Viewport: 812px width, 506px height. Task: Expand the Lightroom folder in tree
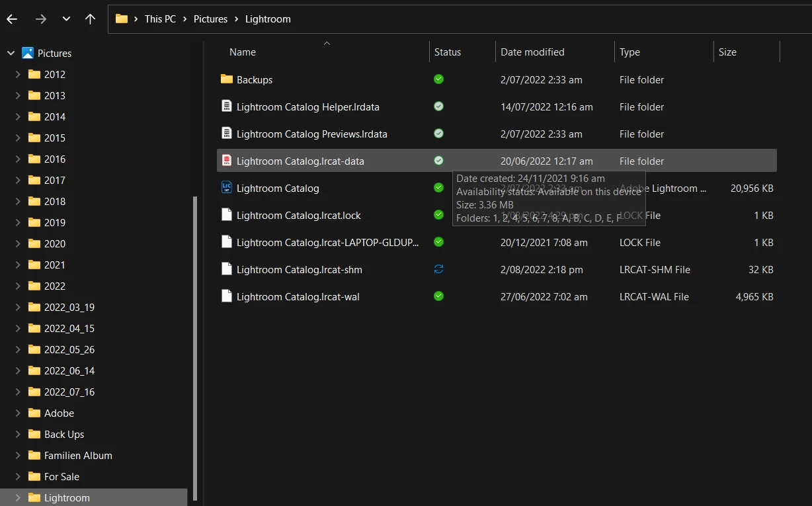click(18, 497)
